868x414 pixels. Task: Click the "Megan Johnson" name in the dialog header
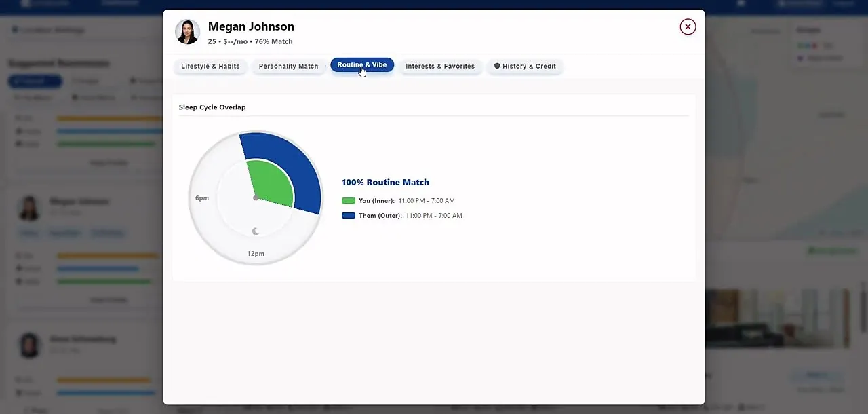click(x=251, y=26)
